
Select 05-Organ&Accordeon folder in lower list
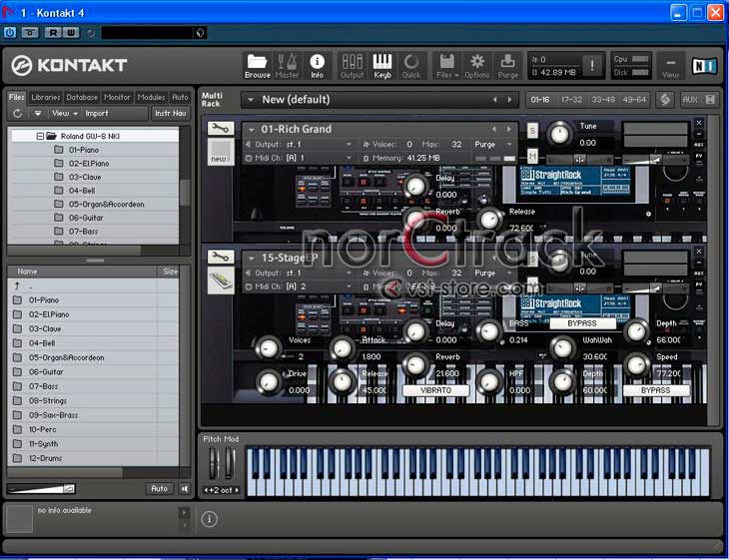[x=66, y=357]
